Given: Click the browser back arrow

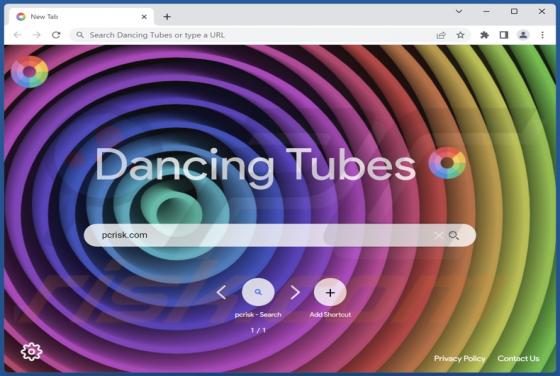Looking at the screenshot, I should point(17,35).
